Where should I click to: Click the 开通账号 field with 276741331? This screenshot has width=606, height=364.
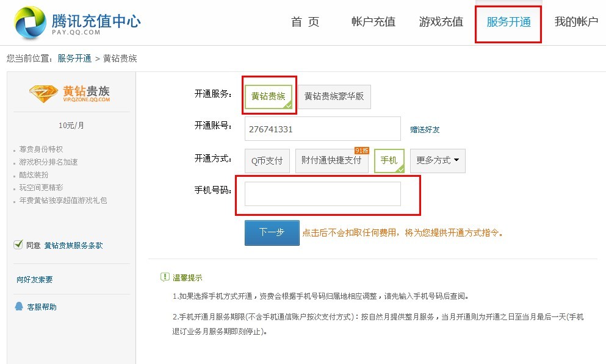[x=323, y=129]
